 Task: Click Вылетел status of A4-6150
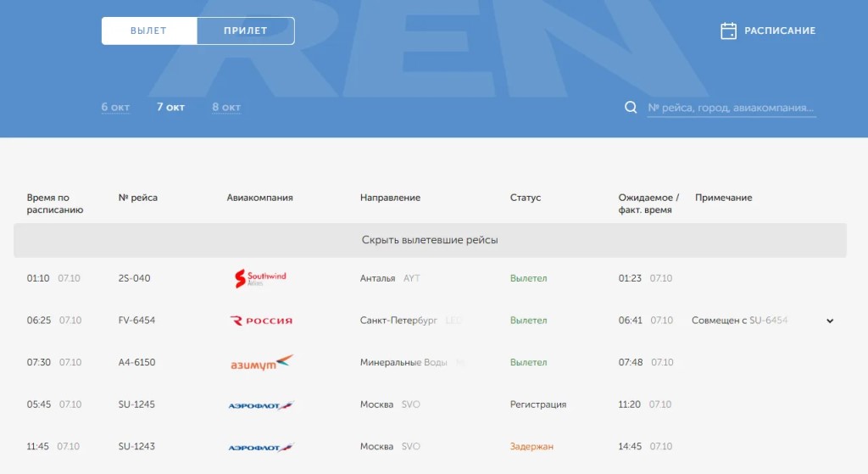[528, 362]
